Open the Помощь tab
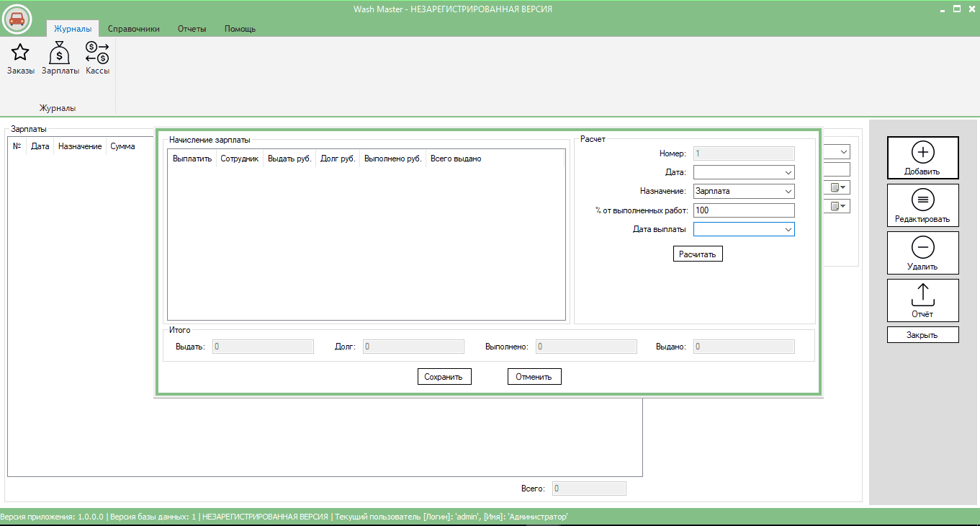The height and width of the screenshot is (526, 980). 240,29
